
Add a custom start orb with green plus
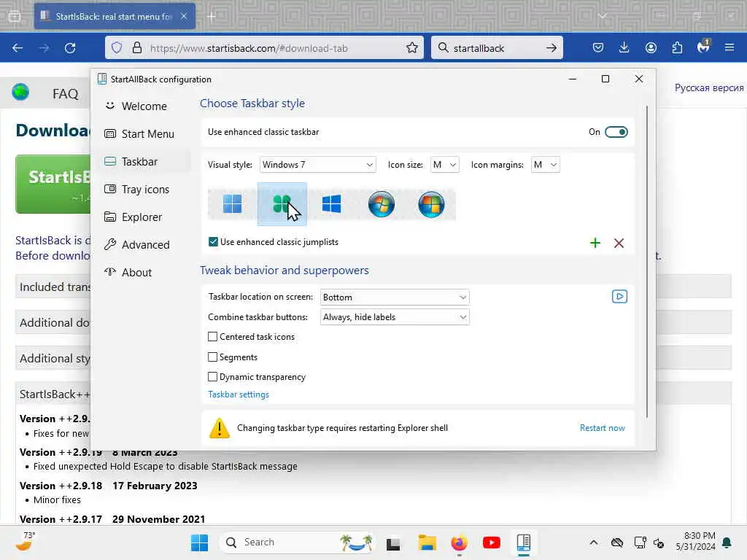tap(595, 243)
